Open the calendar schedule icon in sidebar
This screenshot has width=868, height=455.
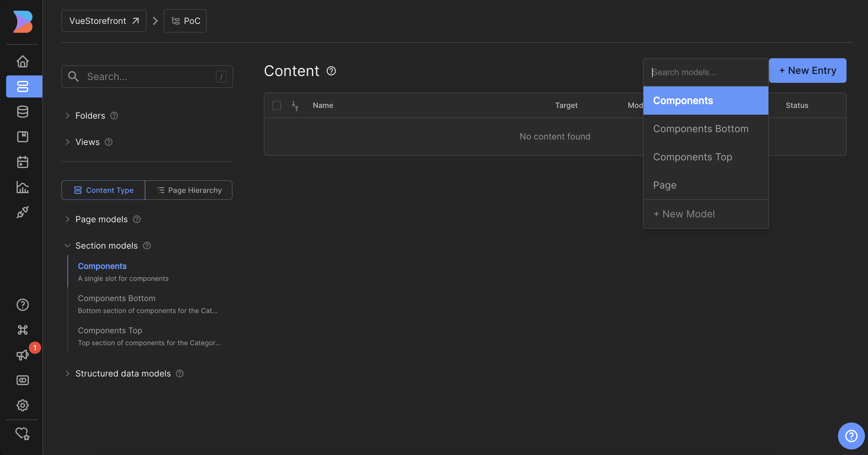[x=23, y=162]
